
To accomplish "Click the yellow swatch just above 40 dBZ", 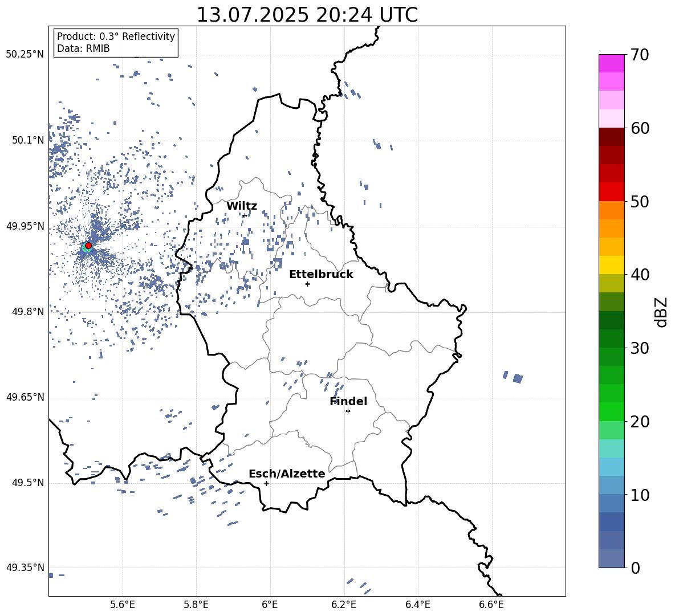I will (611, 265).
